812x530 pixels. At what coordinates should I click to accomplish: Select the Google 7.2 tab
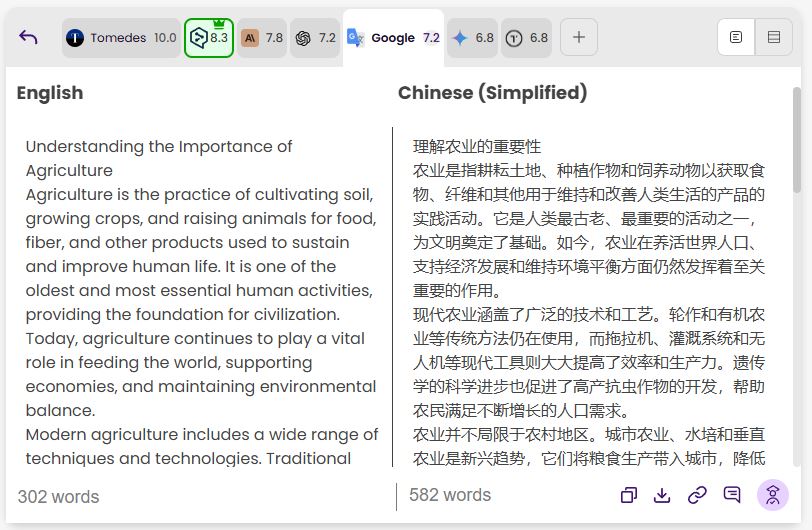tap(393, 38)
